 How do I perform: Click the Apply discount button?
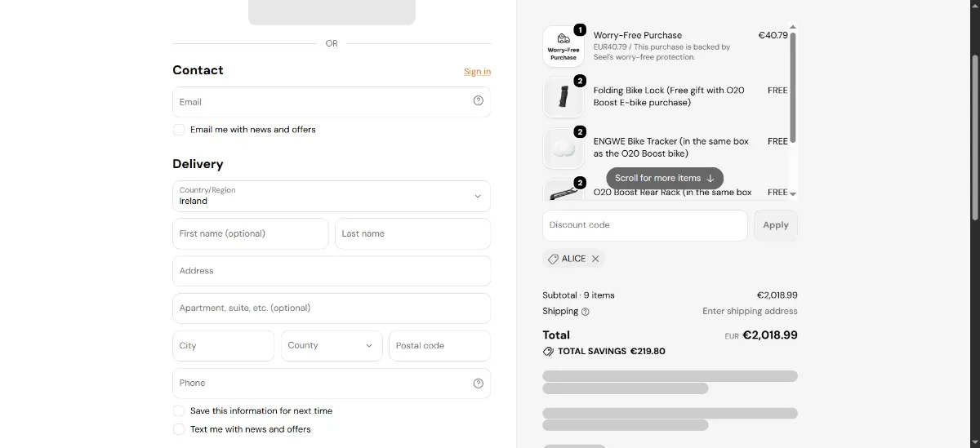point(776,225)
